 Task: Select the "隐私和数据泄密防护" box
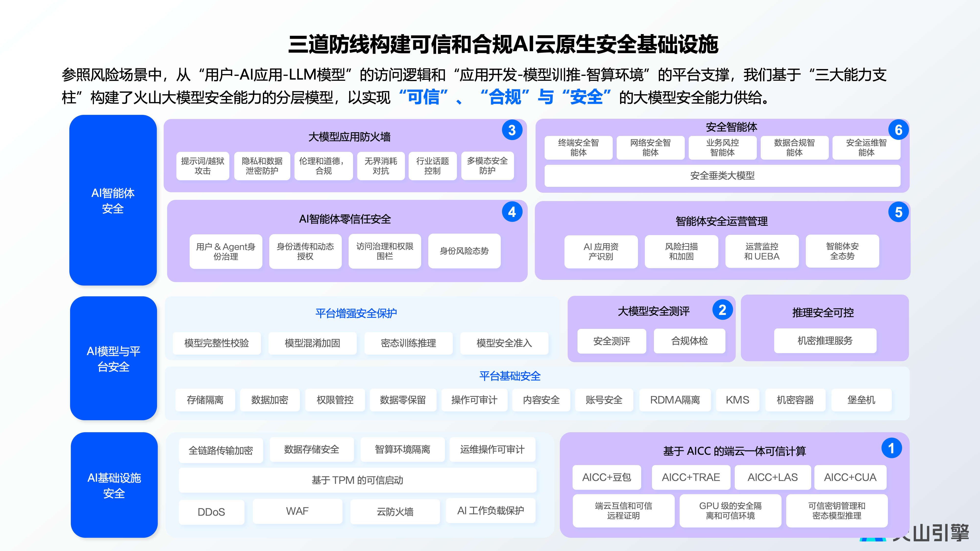pyautogui.click(x=262, y=166)
